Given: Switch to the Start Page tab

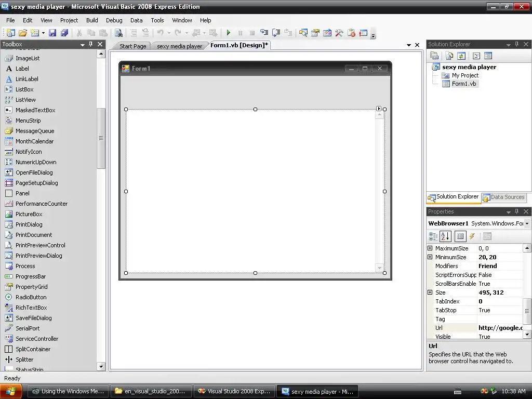Looking at the screenshot, I should click(x=132, y=46).
